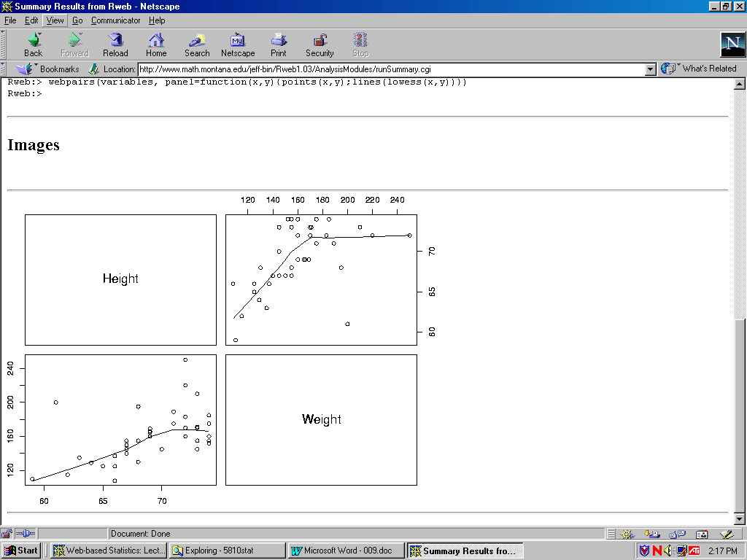This screenshot has height=560, width=747.
Task: Click the My Netscape icon
Action: [238, 44]
